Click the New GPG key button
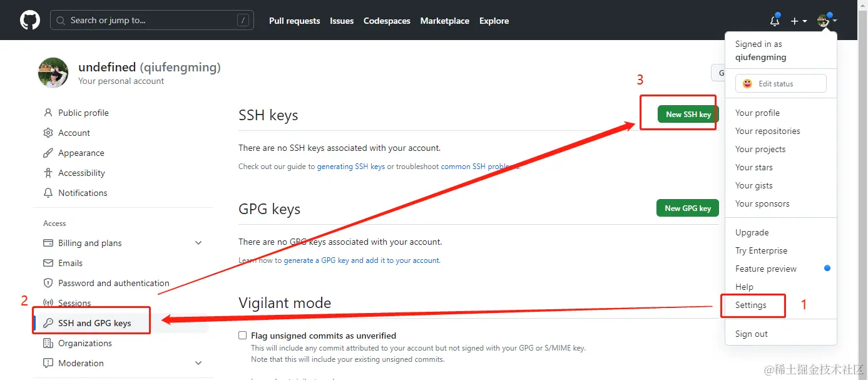This screenshot has width=868, height=380. click(687, 208)
